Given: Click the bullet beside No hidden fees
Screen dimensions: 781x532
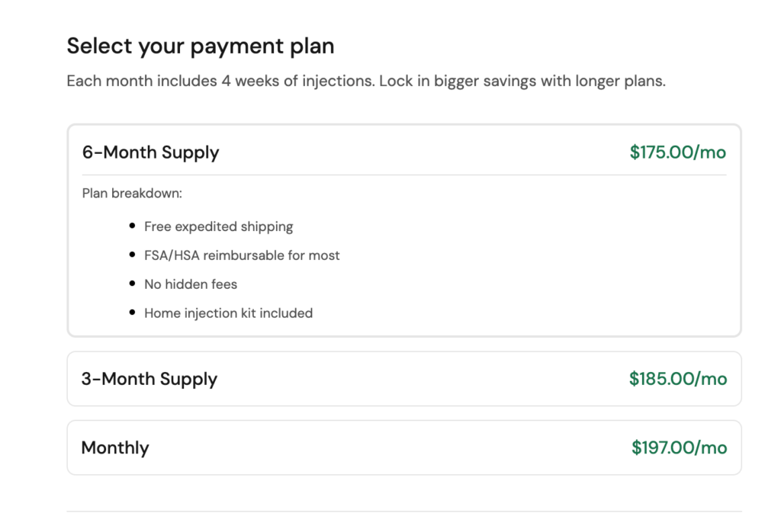Looking at the screenshot, I should click(x=133, y=284).
